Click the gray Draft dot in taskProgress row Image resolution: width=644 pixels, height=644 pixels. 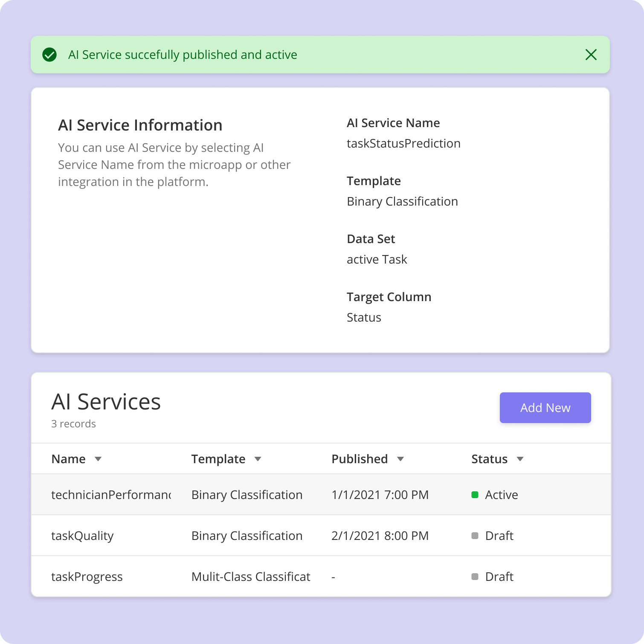(475, 577)
